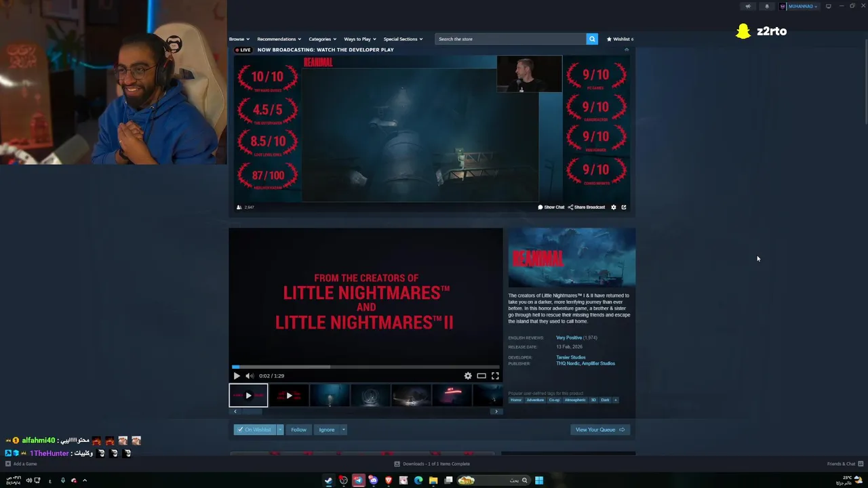Click the store search input field
The width and height of the screenshot is (868, 488).
511,39
